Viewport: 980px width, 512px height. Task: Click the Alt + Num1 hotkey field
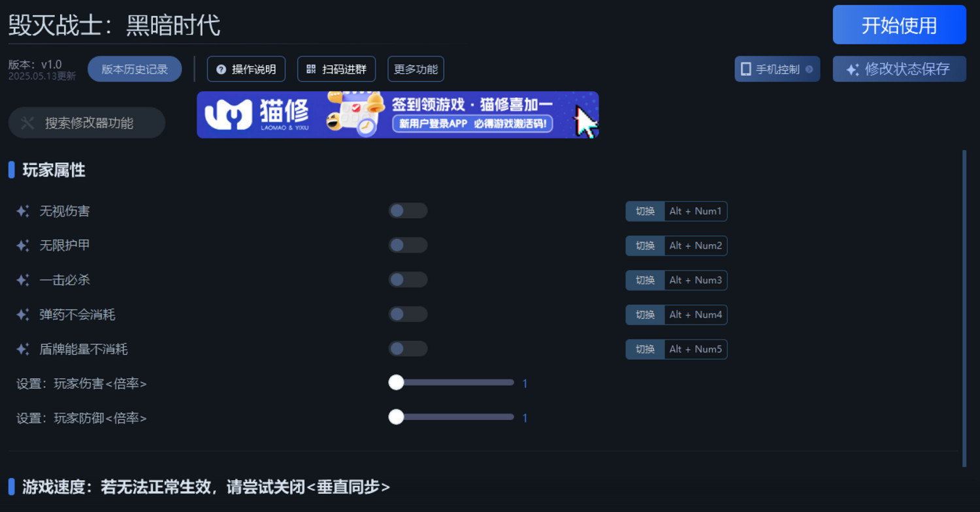(695, 211)
